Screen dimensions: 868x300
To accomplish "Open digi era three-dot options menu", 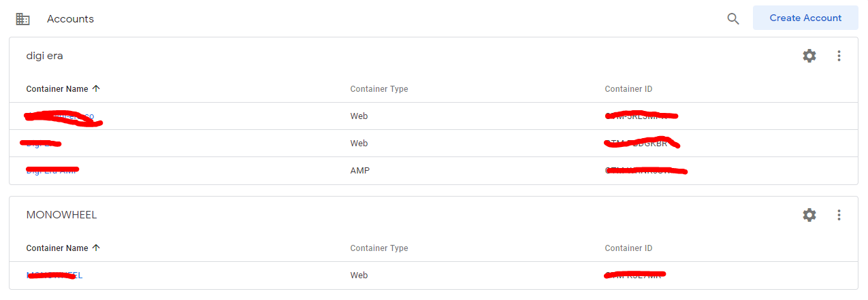I will click(839, 56).
